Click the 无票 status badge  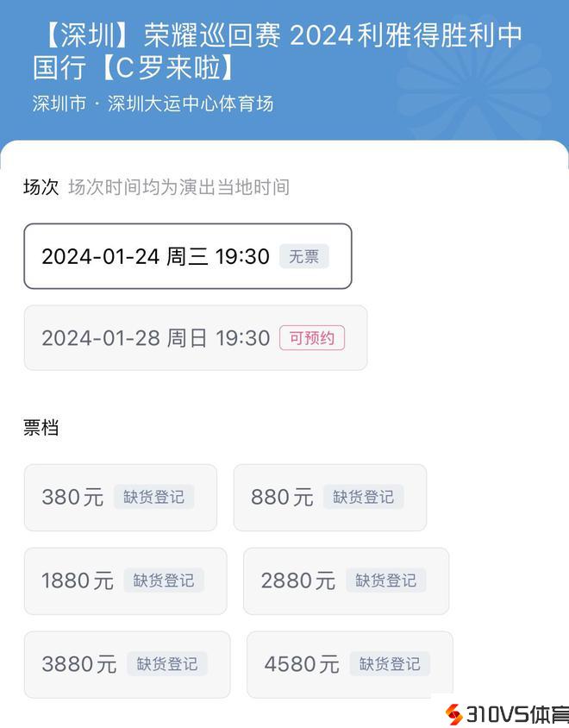pyautogui.click(x=303, y=256)
